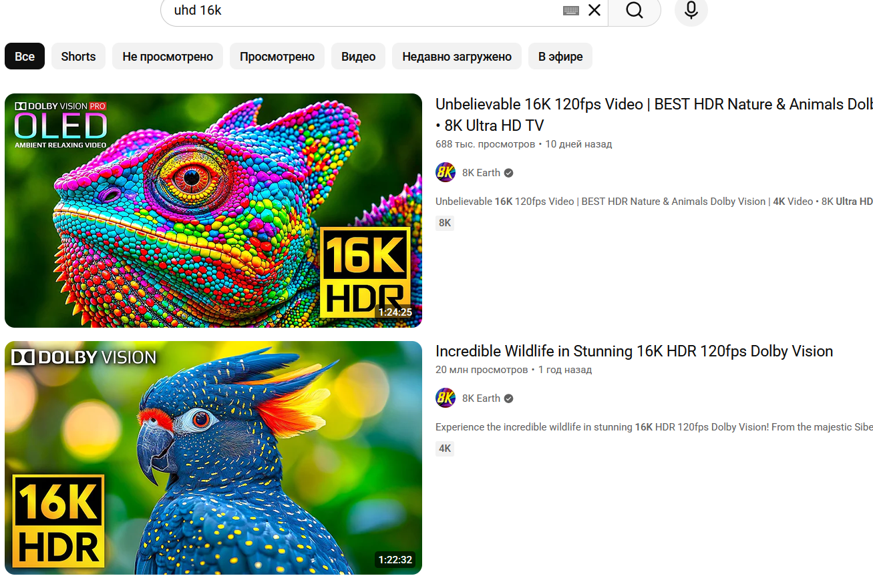
Task: Open the "Incredible Wildlife in Stunning 16K" title
Action: [x=634, y=351]
